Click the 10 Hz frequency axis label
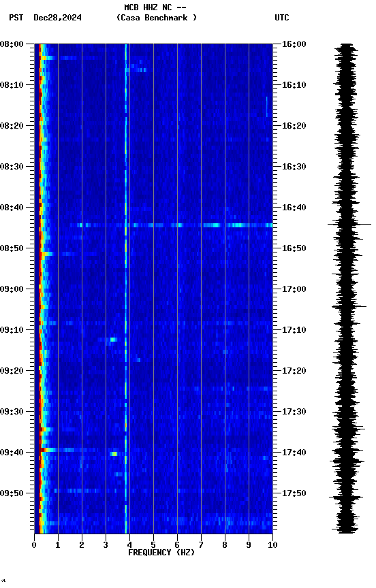The width and height of the screenshot is (376, 588). pyautogui.click(x=273, y=545)
